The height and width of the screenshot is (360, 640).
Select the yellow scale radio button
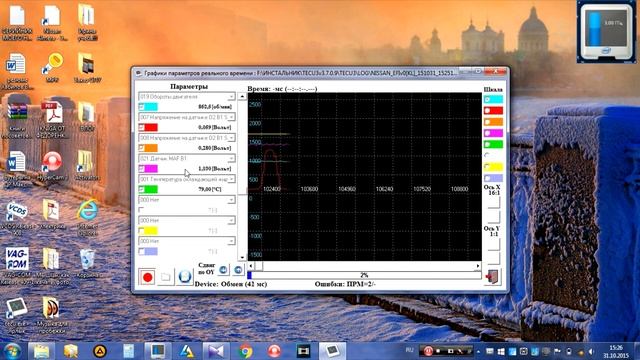click(487, 167)
